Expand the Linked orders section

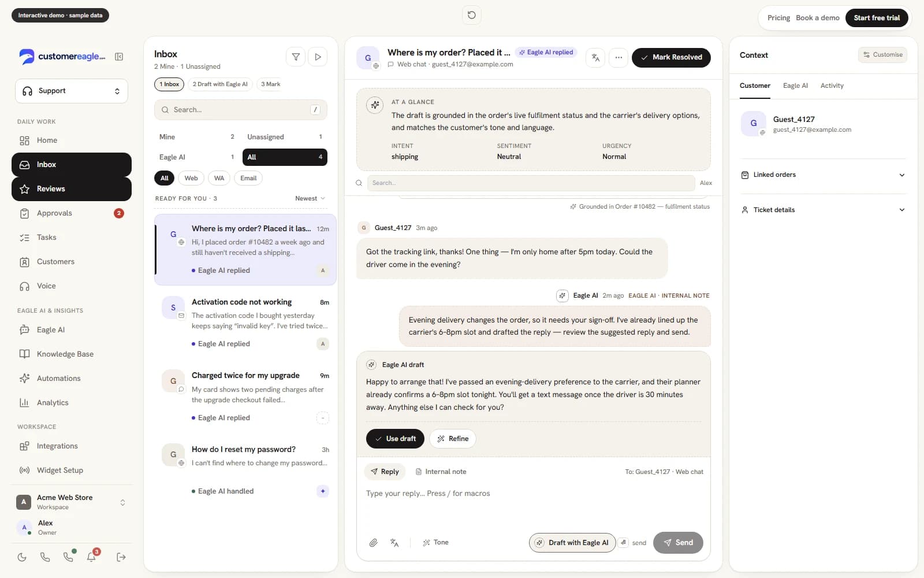pyautogui.click(x=823, y=175)
